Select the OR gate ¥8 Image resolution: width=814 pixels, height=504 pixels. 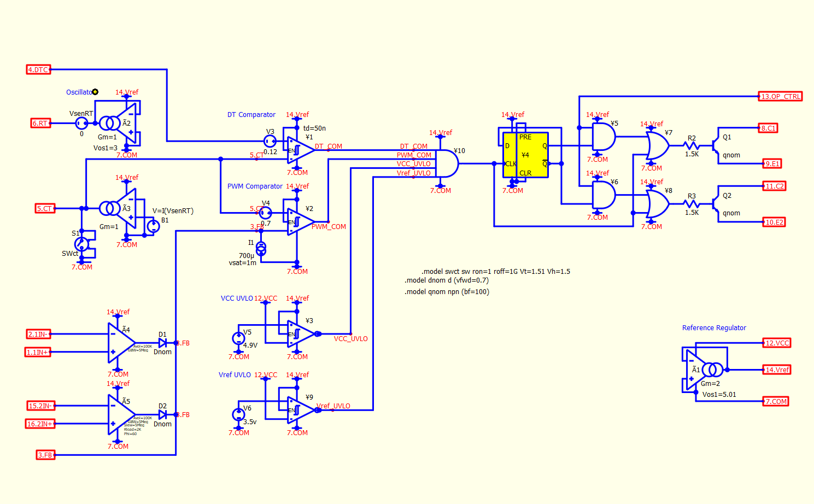(x=658, y=204)
